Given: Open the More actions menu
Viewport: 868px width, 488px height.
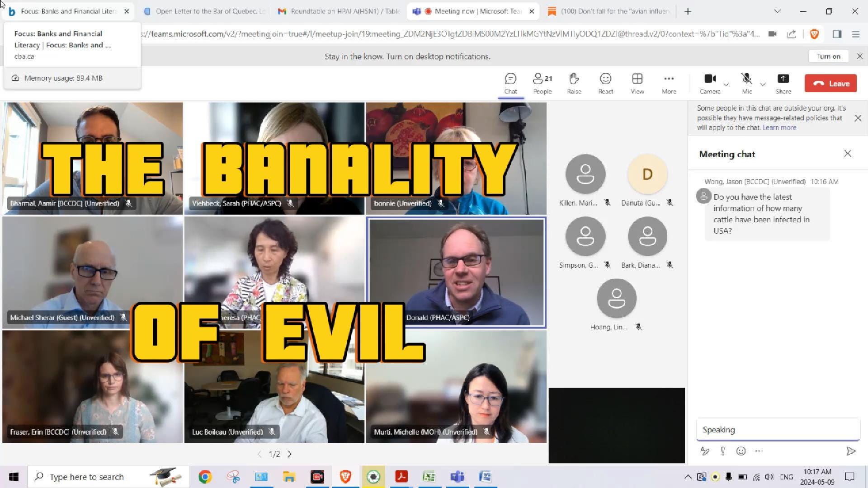Looking at the screenshot, I should coord(669,84).
